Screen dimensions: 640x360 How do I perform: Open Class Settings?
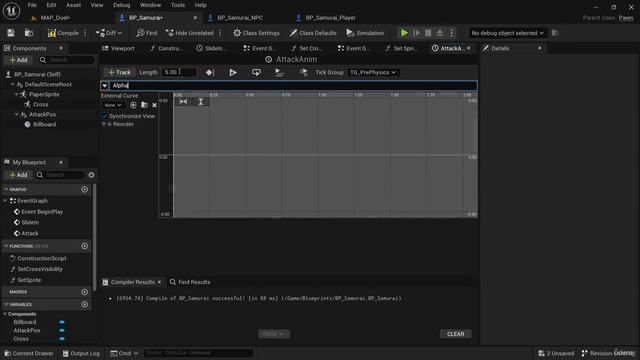tap(256, 33)
